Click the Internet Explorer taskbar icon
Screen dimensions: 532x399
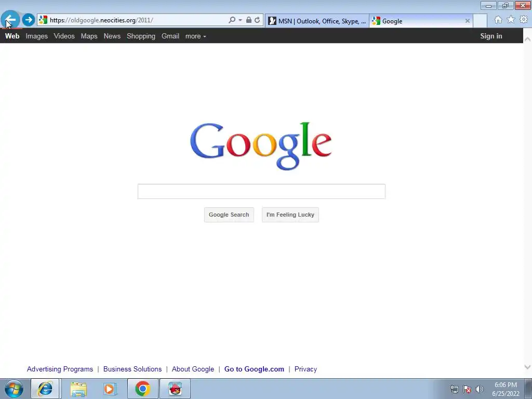(45, 389)
